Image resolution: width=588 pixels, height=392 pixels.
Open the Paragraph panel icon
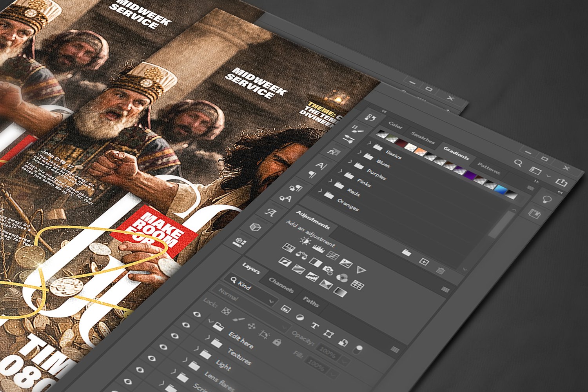312,174
